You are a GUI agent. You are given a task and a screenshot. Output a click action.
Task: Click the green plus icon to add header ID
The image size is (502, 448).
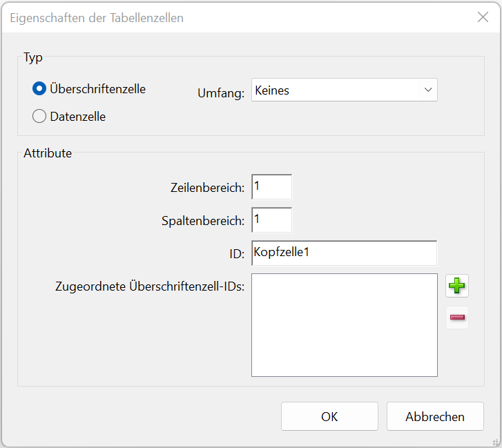457,286
